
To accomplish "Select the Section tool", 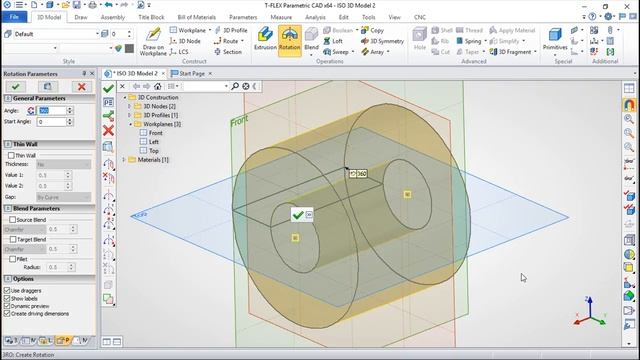I will tap(228, 52).
